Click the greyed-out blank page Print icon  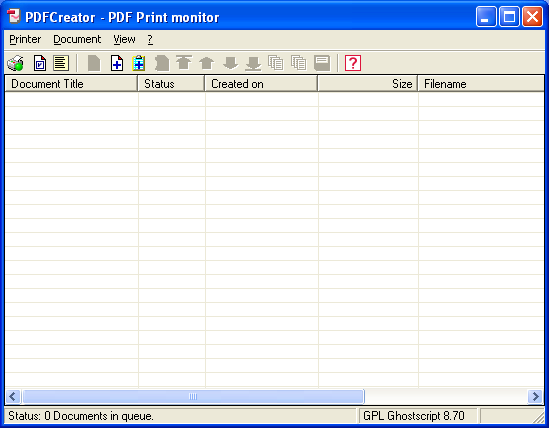point(94,63)
